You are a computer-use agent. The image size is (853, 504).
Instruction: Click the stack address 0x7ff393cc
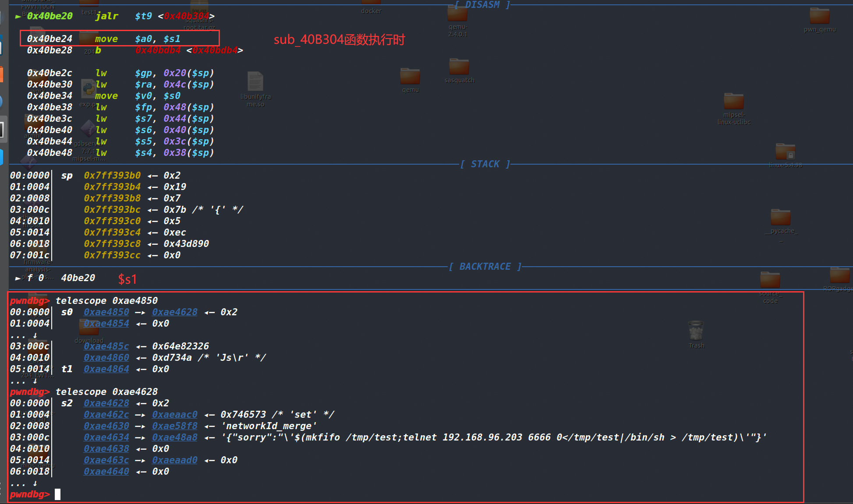point(112,255)
